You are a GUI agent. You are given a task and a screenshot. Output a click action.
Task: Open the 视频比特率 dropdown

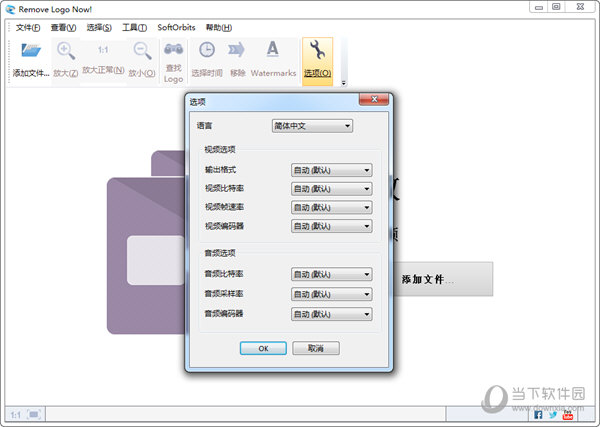click(331, 189)
